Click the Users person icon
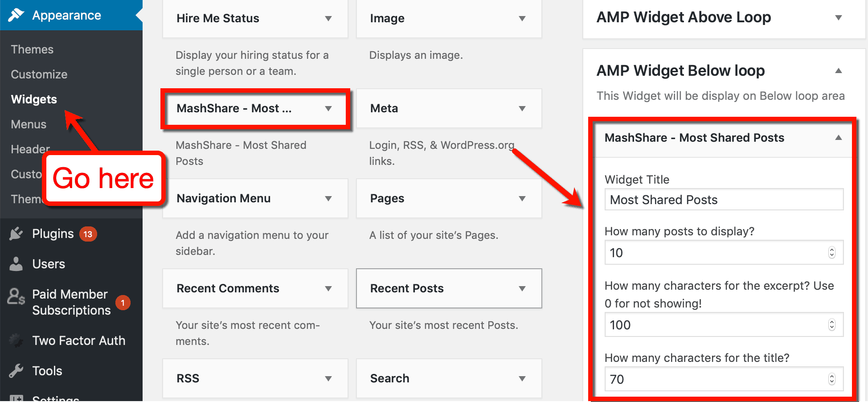Screen dimensions: 868x402 pyautogui.click(x=16, y=263)
